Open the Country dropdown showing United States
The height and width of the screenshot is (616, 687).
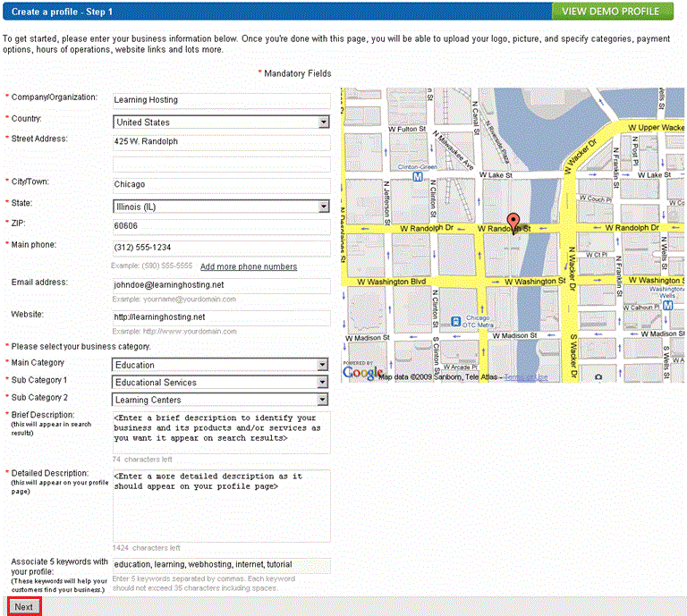coord(221,122)
